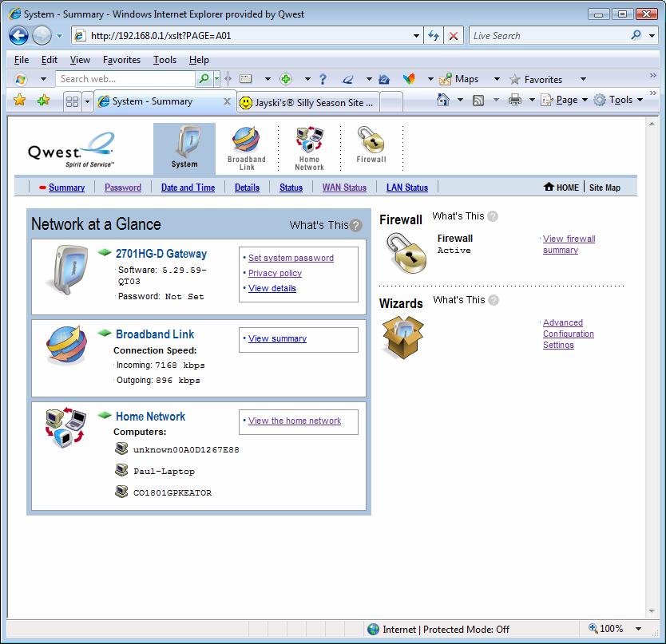Stop loading with the red X icon
Image resolution: width=666 pixels, height=644 pixels.
454,36
